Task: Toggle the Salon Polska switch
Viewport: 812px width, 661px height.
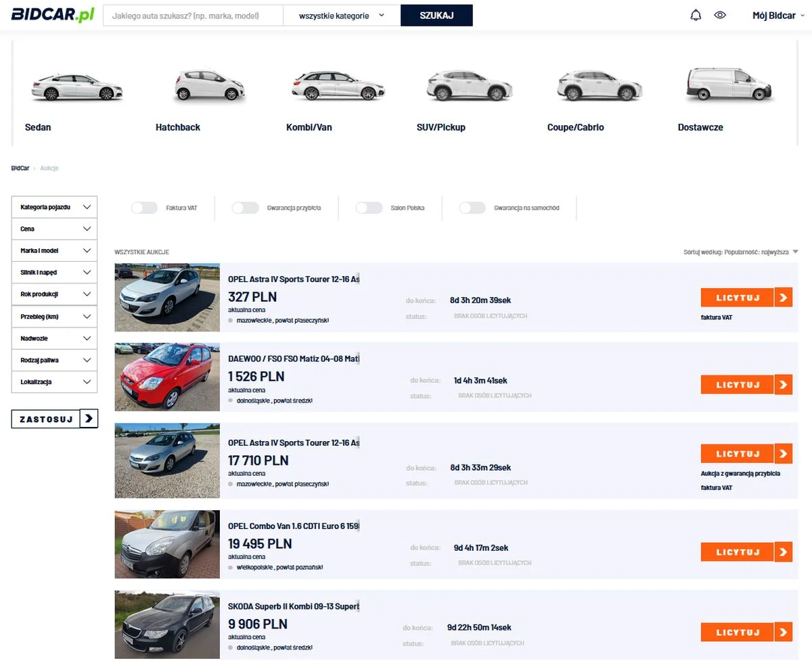Action: tap(369, 208)
